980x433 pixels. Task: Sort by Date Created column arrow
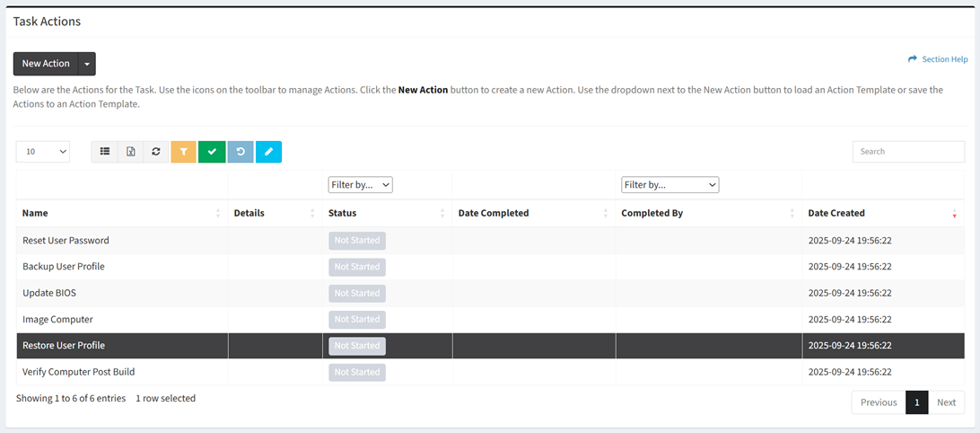tap(954, 214)
